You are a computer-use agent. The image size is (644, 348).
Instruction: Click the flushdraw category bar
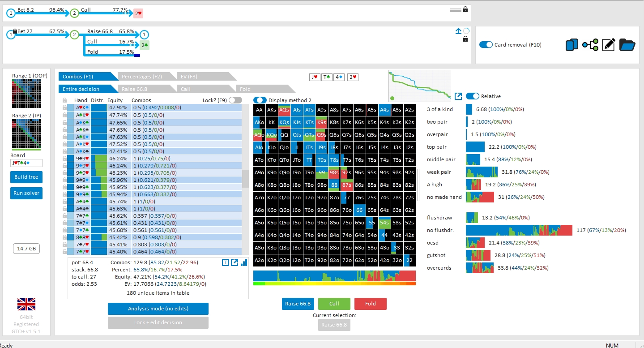coord(472,218)
